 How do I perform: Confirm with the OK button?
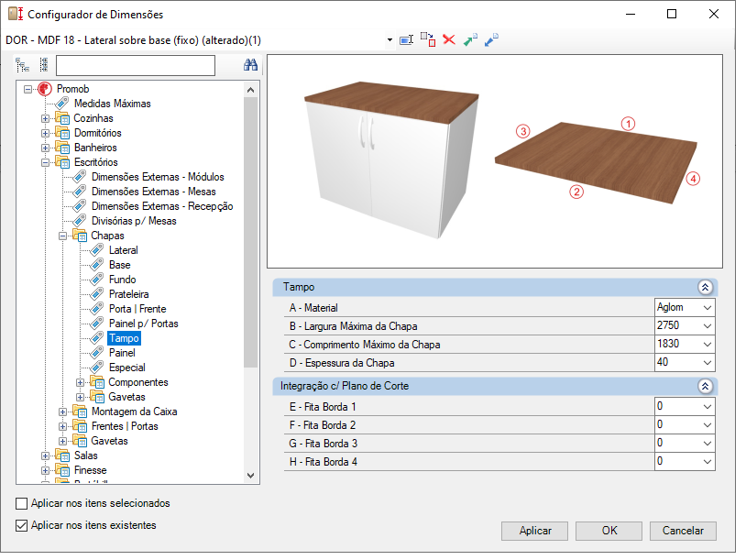[609, 531]
